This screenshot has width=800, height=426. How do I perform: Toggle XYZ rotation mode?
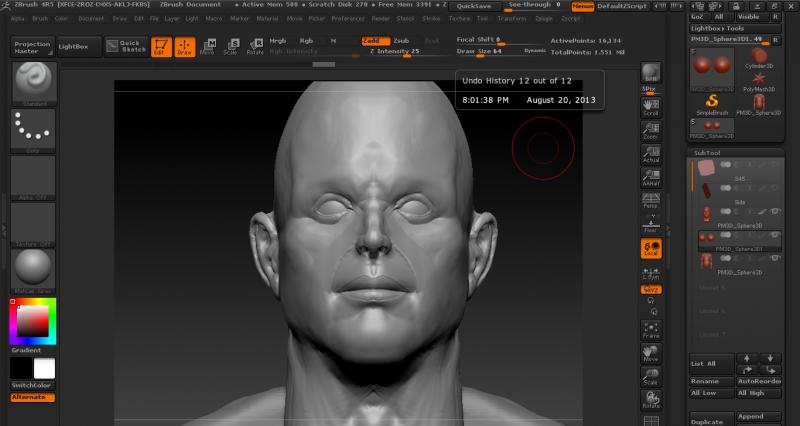pos(651,290)
